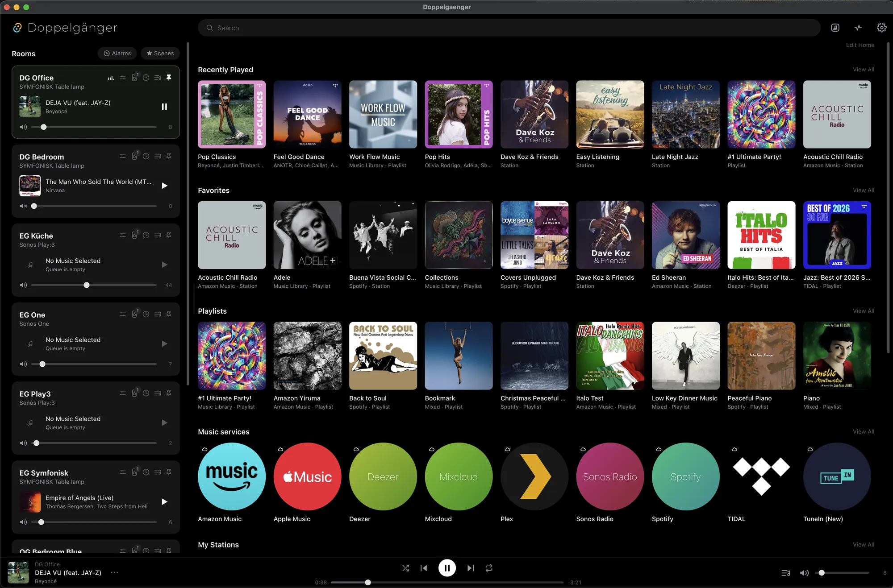Play Nirvana track in DG Bedroom
This screenshot has height=588, width=893.
pyautogui.click(x=164, y=186)
